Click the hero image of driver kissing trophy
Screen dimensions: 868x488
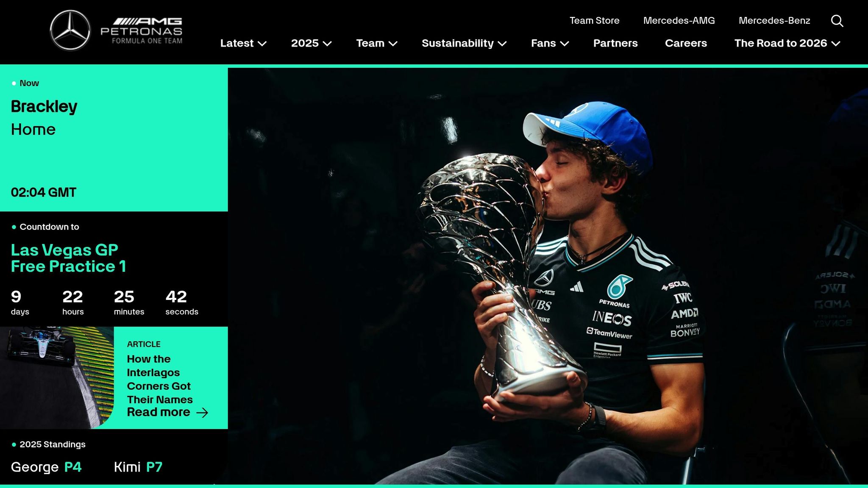point(548,276)
